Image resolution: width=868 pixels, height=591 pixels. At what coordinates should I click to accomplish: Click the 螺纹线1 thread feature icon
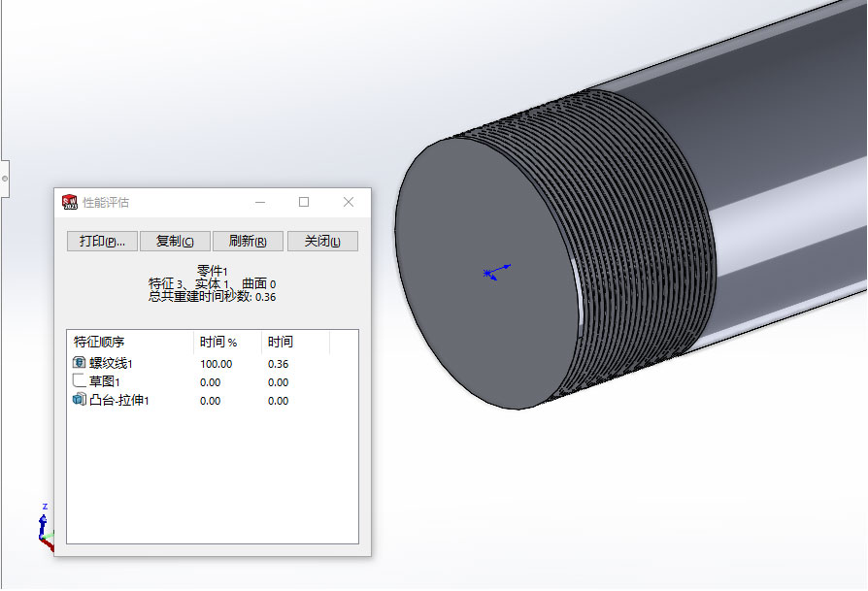[80, 363]
